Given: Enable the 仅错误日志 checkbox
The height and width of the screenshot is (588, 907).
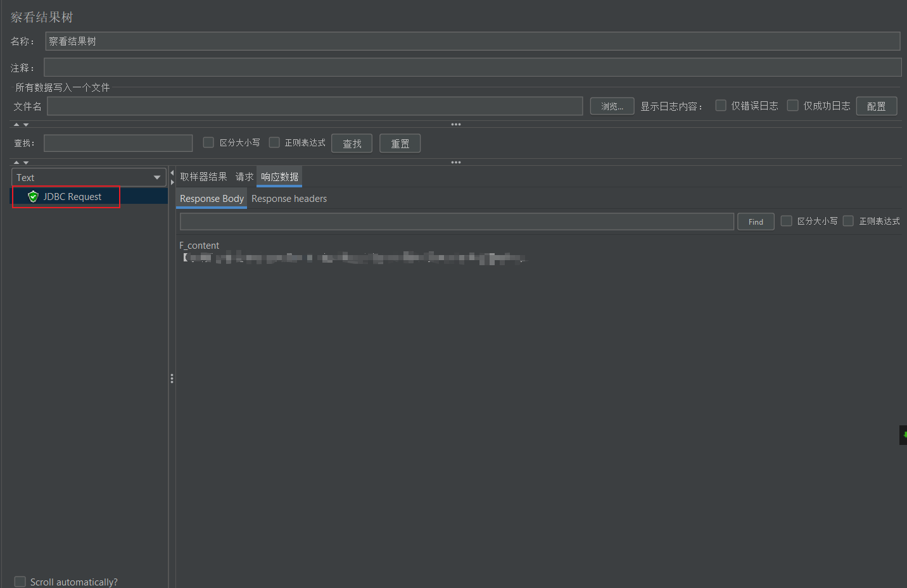Looking at the screenshot, I should click(x=721, y=106).
